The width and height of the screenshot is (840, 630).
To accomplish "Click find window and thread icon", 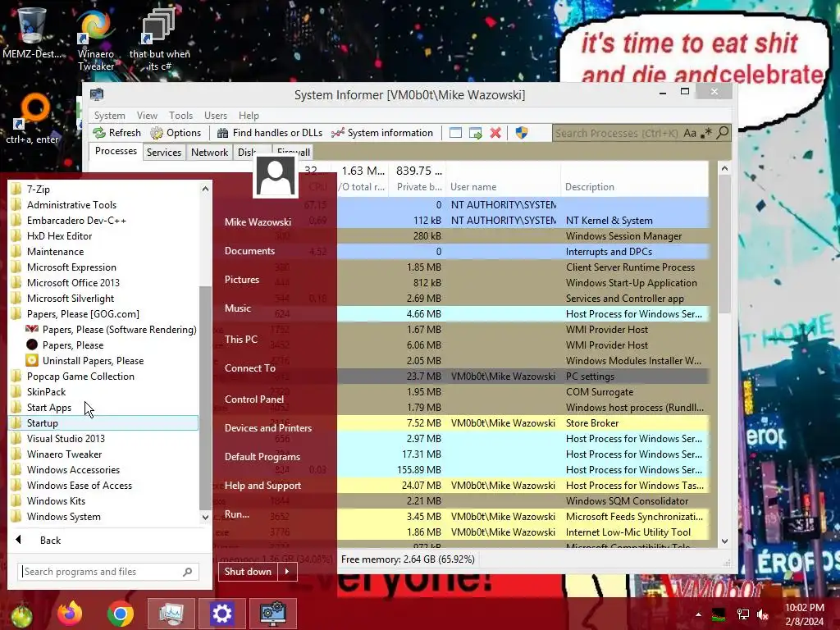I will [x=475, y=133].
